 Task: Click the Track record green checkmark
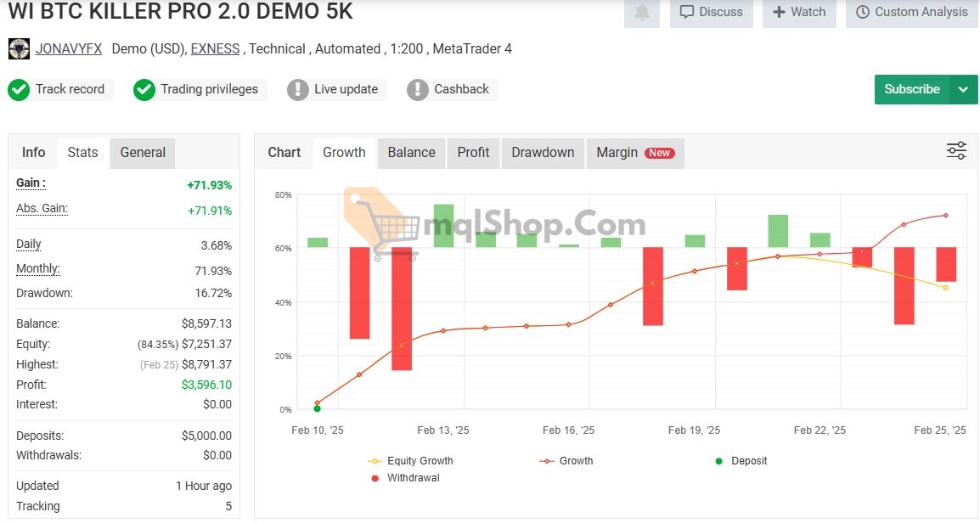[x=19, y=89]
